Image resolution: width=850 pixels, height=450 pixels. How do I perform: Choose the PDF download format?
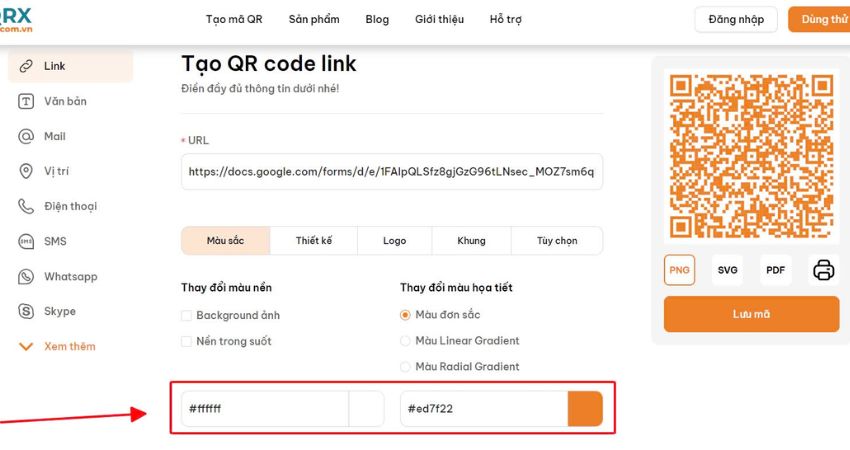(x=776, y=270)
